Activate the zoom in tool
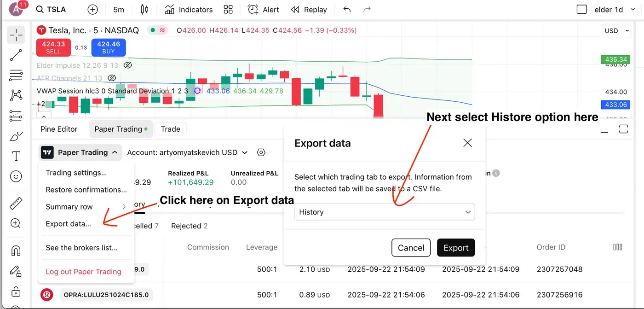The image size is (644, 309). [16, 223]
